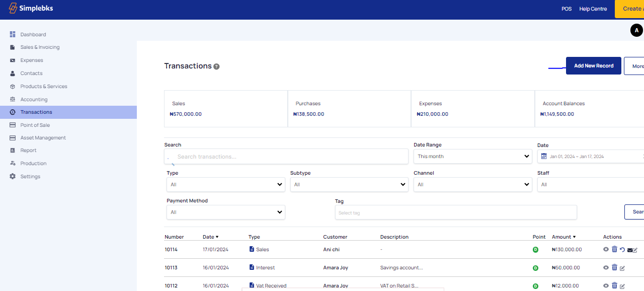Viewport: 644px width, 291px height.
Task: Click the undo arrow icon for transaction 10114
Action: 622,250
